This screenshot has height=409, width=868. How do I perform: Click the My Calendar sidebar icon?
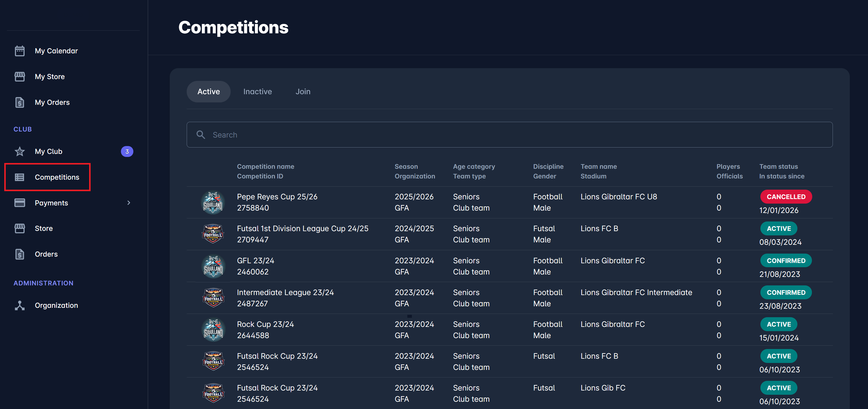pos(19,51)
